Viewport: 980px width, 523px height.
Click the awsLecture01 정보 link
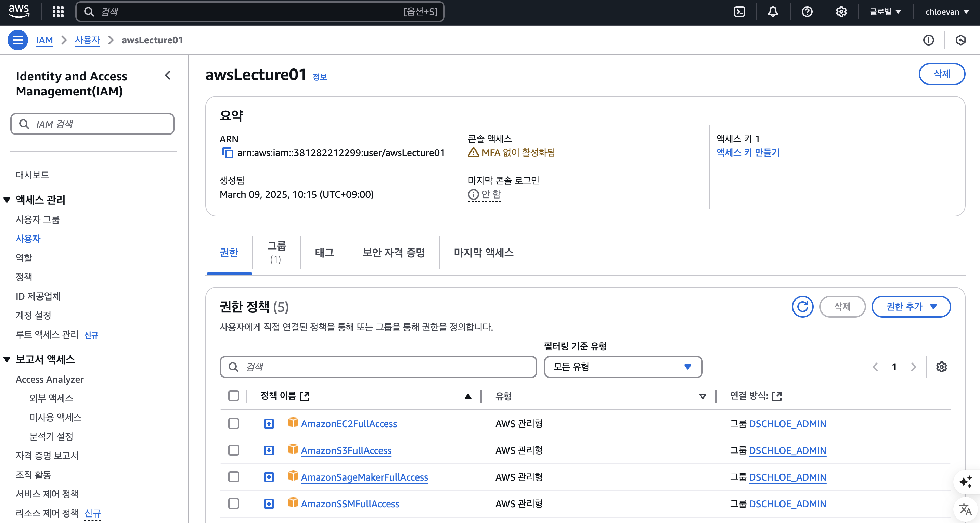click(x=320, y=77)
